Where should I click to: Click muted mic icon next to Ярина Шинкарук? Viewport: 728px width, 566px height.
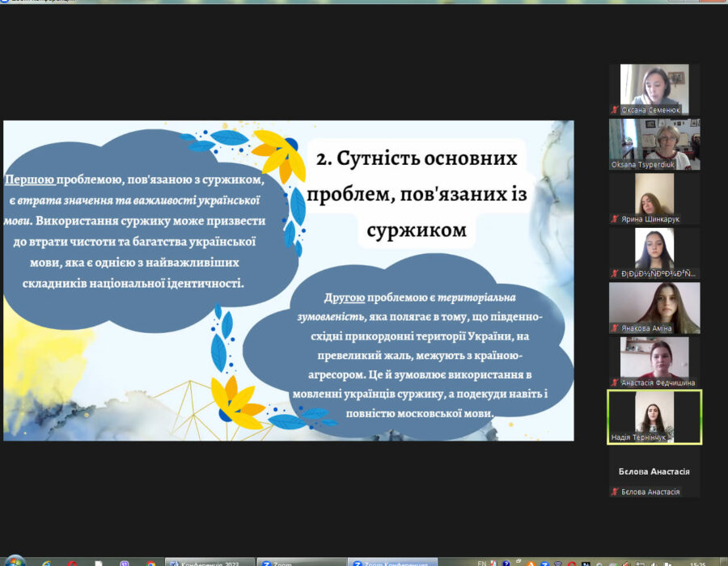616,219
